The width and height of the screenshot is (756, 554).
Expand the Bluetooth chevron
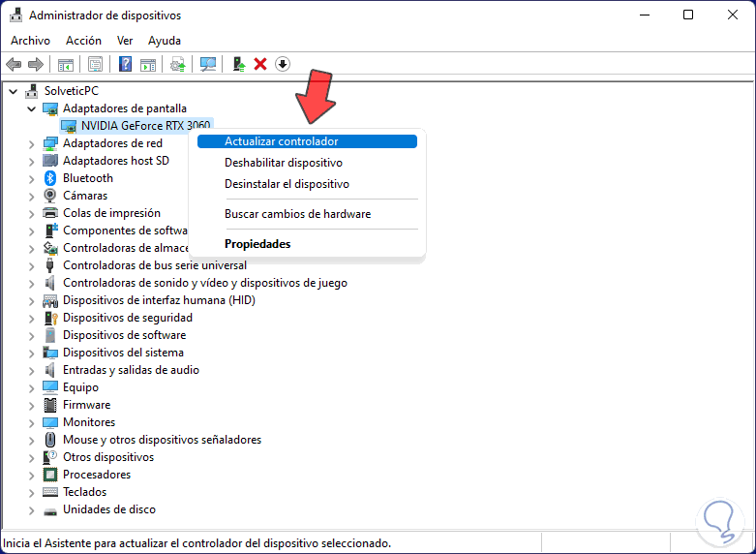(x=31, y=178)
